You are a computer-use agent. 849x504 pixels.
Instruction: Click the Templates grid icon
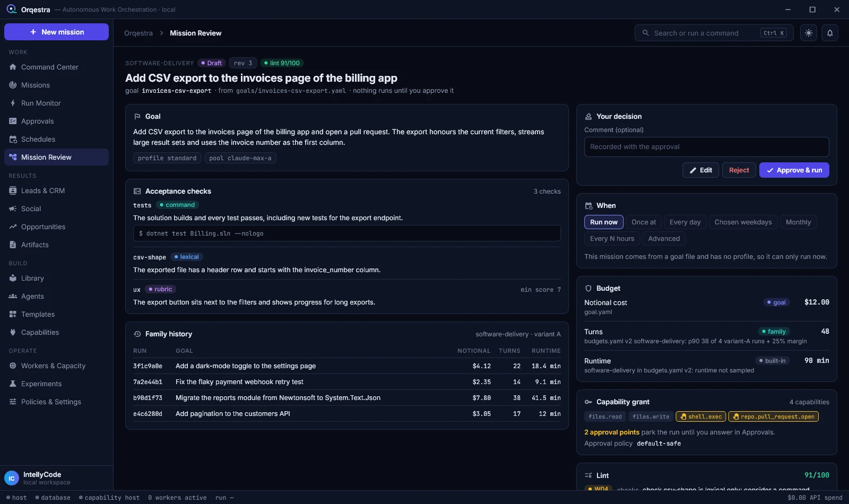13,314
